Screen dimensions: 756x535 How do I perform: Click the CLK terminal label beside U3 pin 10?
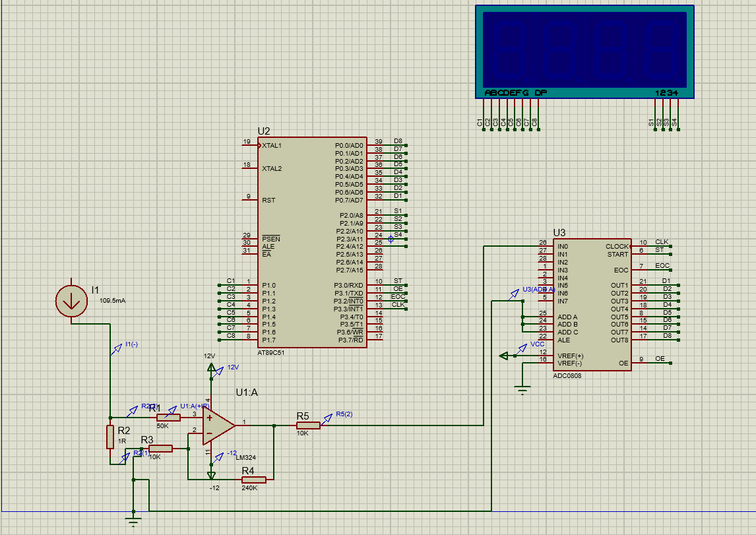pos(662,242)
